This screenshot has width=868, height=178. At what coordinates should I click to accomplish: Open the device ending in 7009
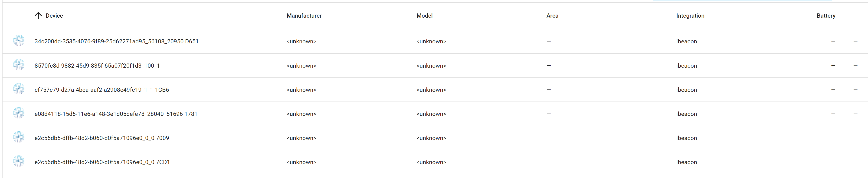click(102, 138)
